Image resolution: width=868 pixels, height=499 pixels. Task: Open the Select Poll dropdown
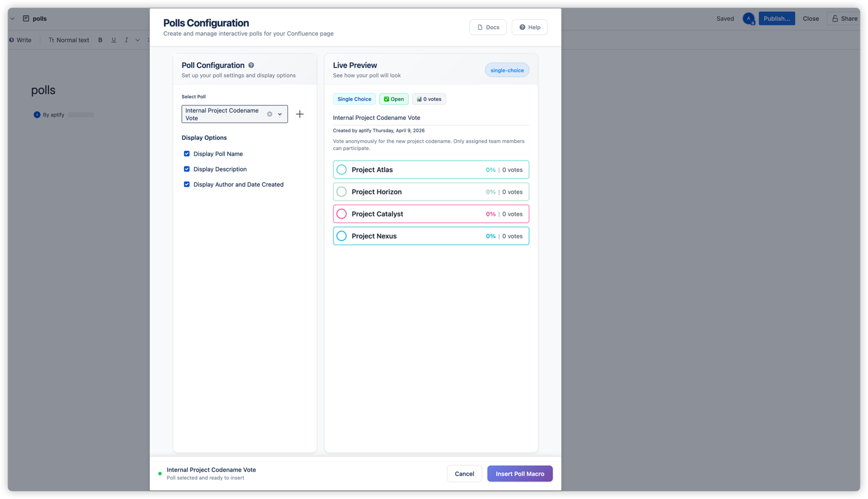click(x=280, y=114)
